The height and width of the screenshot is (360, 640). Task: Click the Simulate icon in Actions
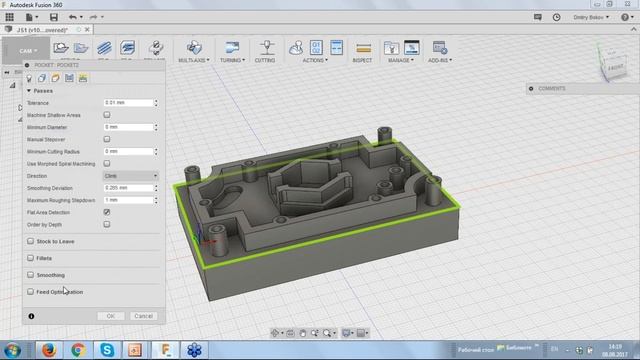[x=296, y=47]
